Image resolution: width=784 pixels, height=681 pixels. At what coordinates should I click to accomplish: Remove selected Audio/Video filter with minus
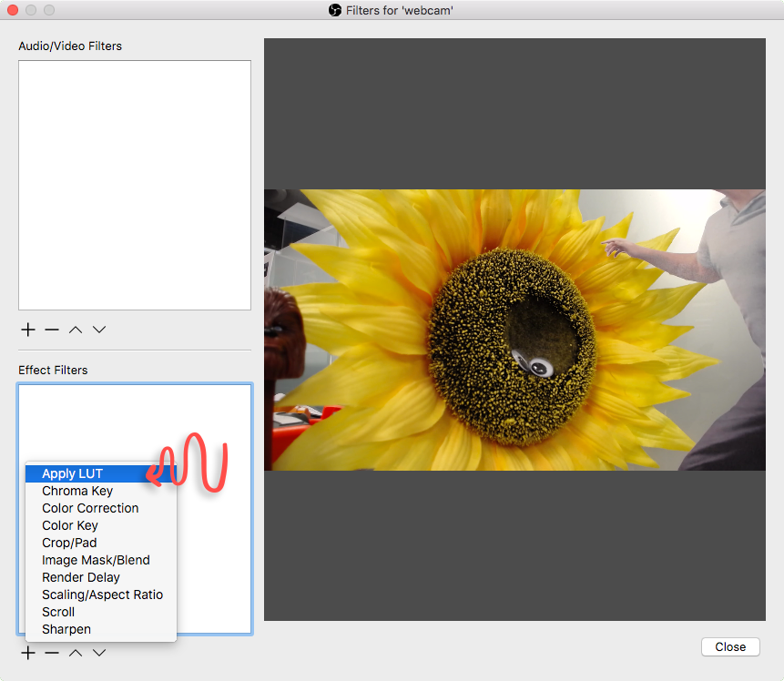click(x=52, y=330)
